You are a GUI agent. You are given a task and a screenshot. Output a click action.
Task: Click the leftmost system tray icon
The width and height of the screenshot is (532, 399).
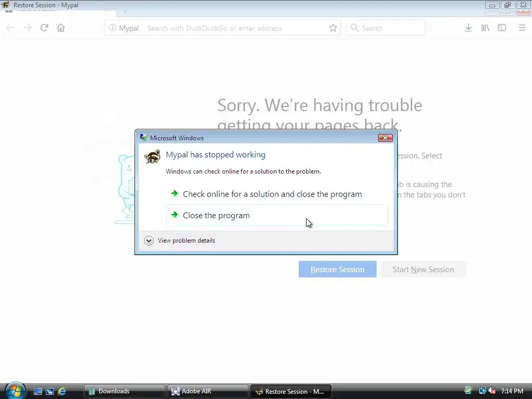[x=468, y=391]
